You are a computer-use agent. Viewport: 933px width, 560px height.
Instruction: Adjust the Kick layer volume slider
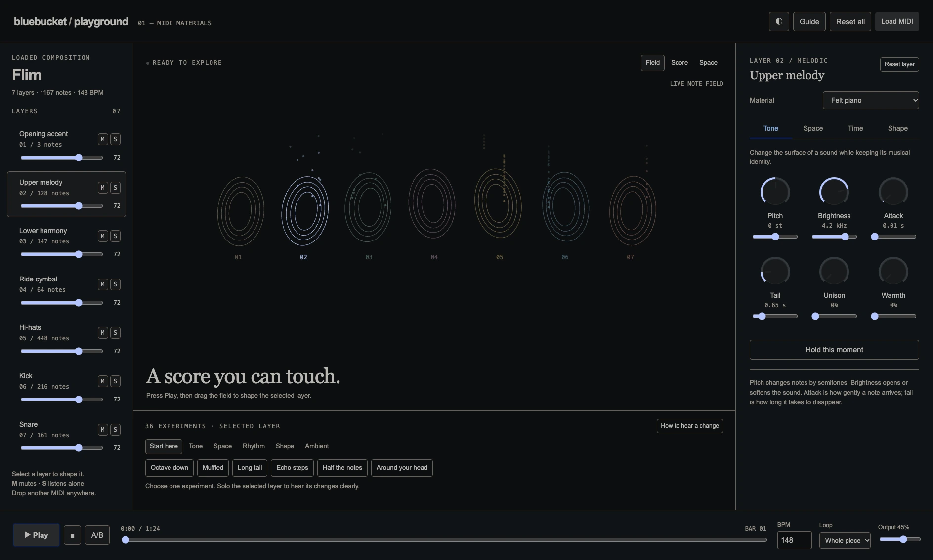[x=62, y=400]
